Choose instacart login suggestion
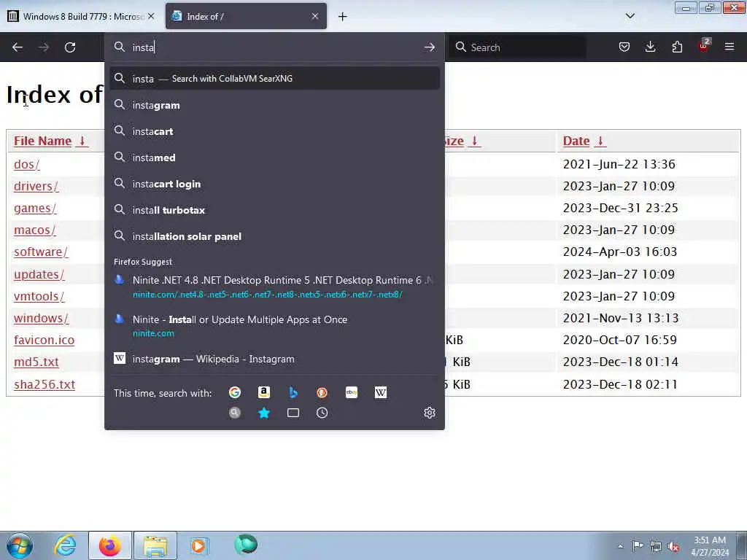This screenshot has width=747, height=560. coord(274,184)
